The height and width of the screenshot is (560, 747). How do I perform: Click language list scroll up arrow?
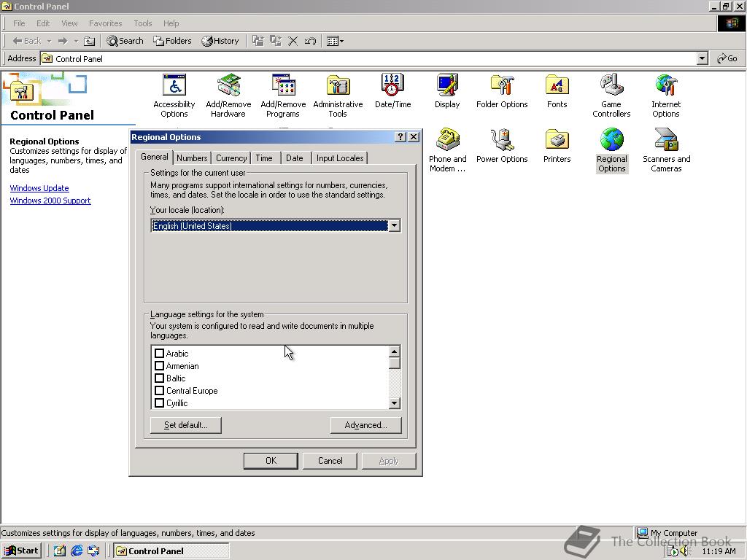[394, 352]
